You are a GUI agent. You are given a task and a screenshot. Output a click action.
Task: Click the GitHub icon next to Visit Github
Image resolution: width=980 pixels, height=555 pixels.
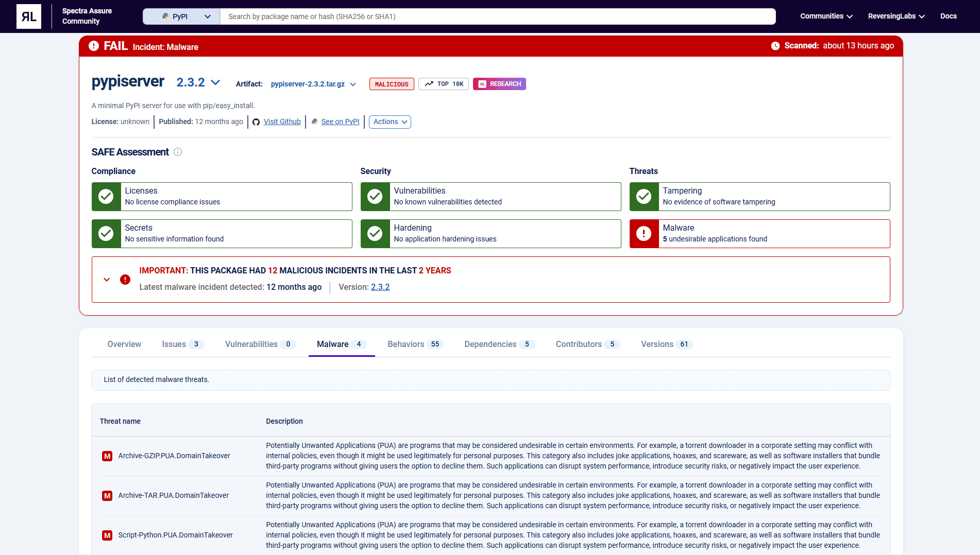[x=256, y=122]
